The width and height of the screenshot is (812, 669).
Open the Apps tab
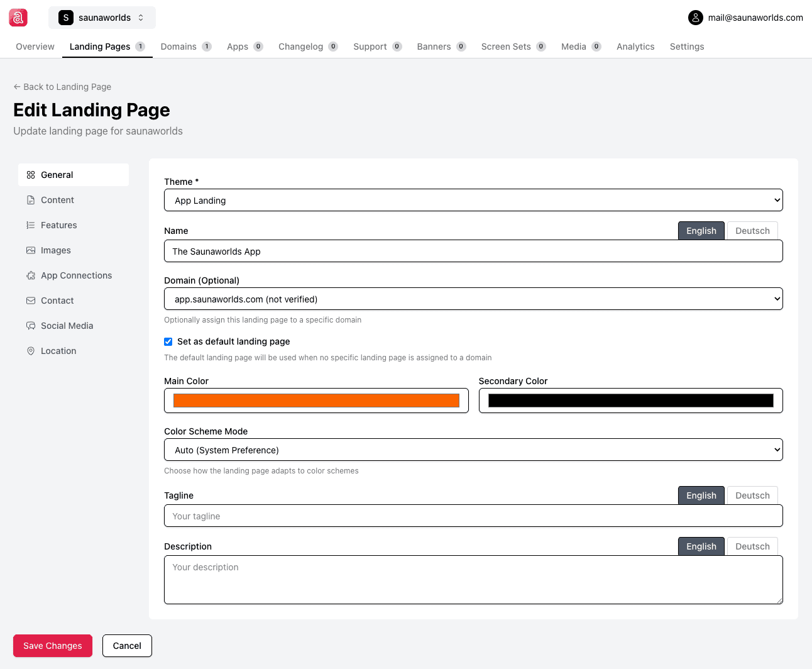(x=245, y=47)
